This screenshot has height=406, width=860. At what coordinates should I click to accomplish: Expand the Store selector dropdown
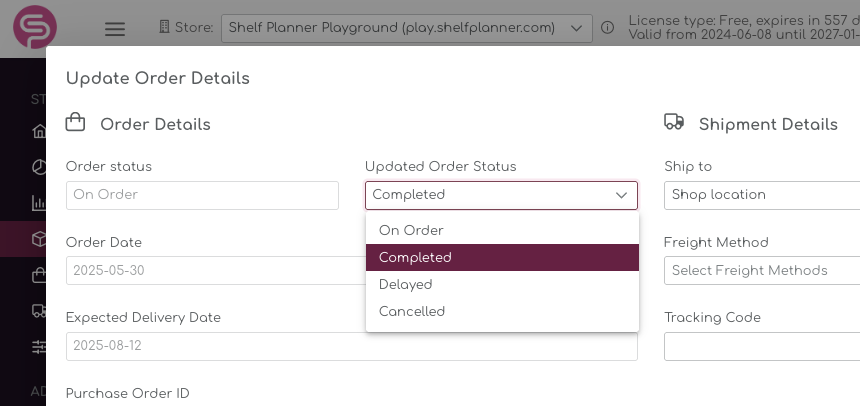pos(406,28)
